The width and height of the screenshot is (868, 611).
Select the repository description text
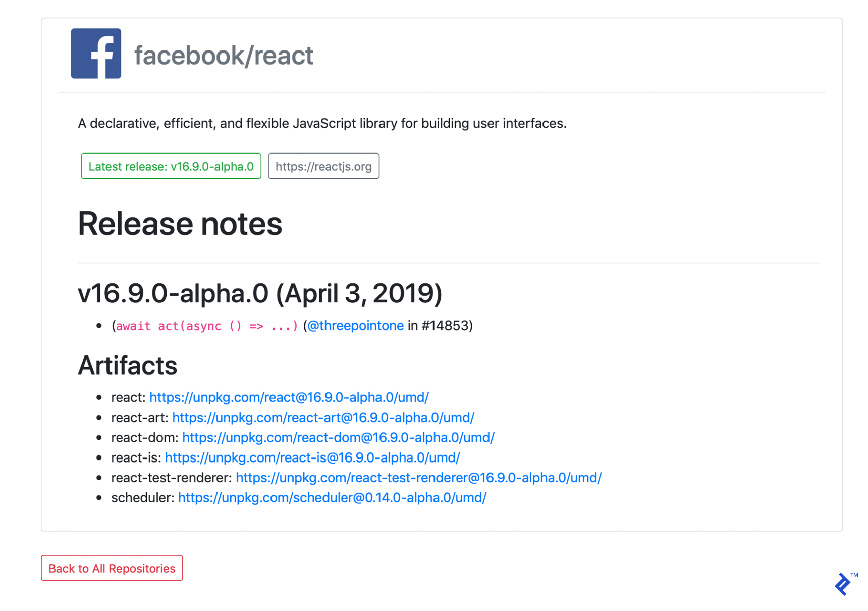[x=322, y=123]
